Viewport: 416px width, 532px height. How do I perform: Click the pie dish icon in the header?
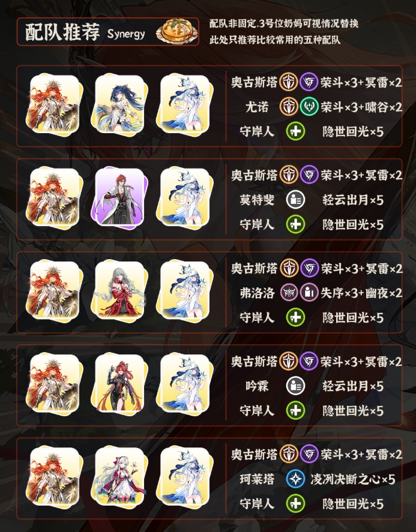coord(177,32)
